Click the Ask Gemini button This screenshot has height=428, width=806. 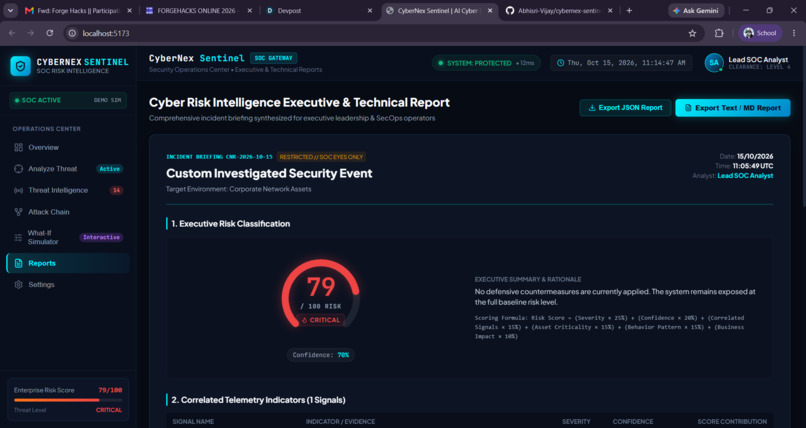696,10
